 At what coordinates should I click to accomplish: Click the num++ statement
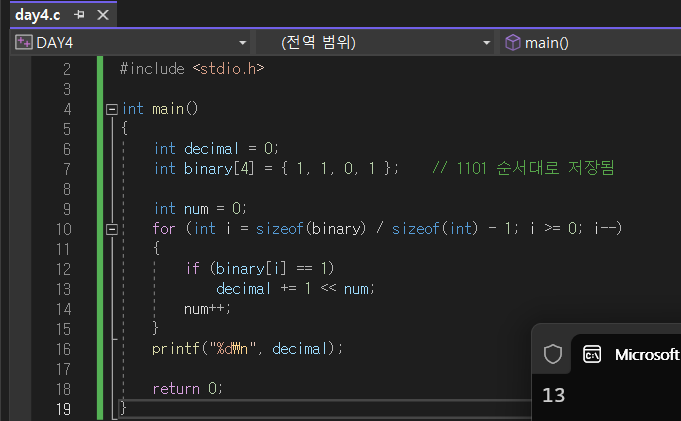[207, 309]
